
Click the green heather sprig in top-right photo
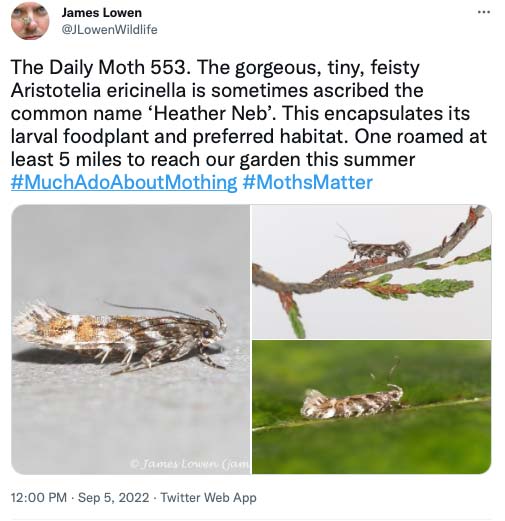440,287
